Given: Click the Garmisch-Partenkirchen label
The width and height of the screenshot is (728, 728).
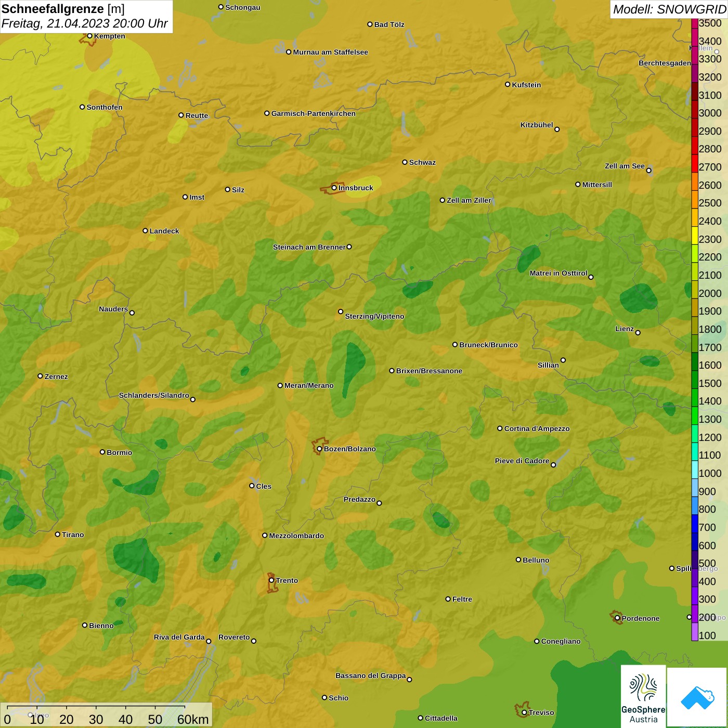Looking at the screenshot, I should [314, 113].
